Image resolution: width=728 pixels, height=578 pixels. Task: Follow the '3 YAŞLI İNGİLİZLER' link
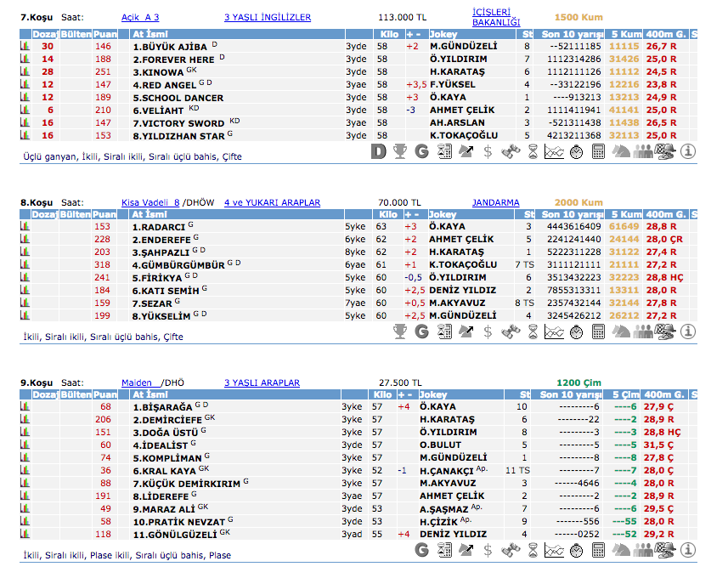pos(268,17)
